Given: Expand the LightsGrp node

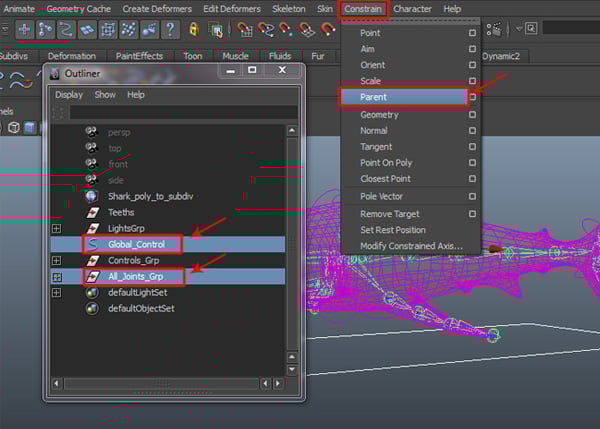Looking at the screenshot, I should click(57, 229).
